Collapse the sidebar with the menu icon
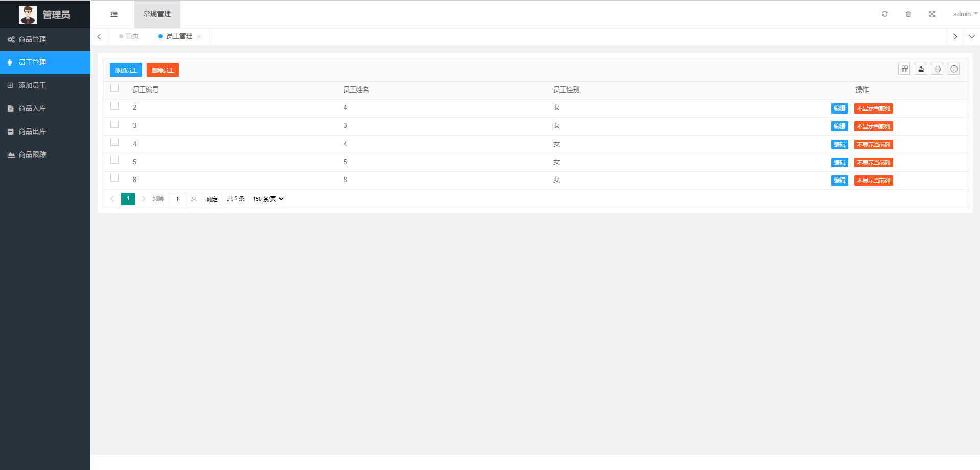The width and height of the screenshot is (980, 470). (x=114, y=14)
